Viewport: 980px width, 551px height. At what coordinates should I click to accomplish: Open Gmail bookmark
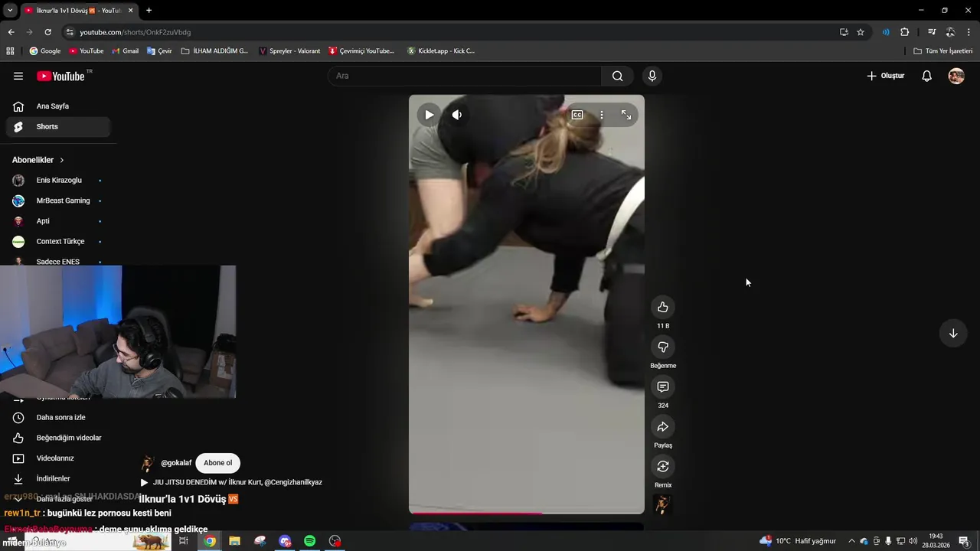point(126,51)
